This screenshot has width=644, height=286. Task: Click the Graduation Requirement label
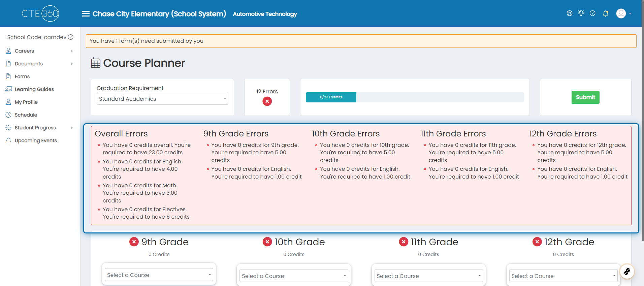pyautogui.click(x=130, y=88)
